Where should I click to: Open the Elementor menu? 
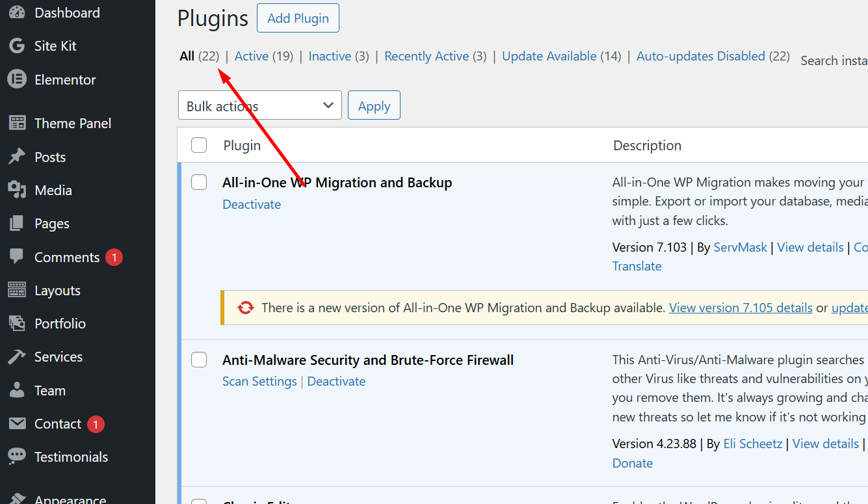(x=65, y=79)
